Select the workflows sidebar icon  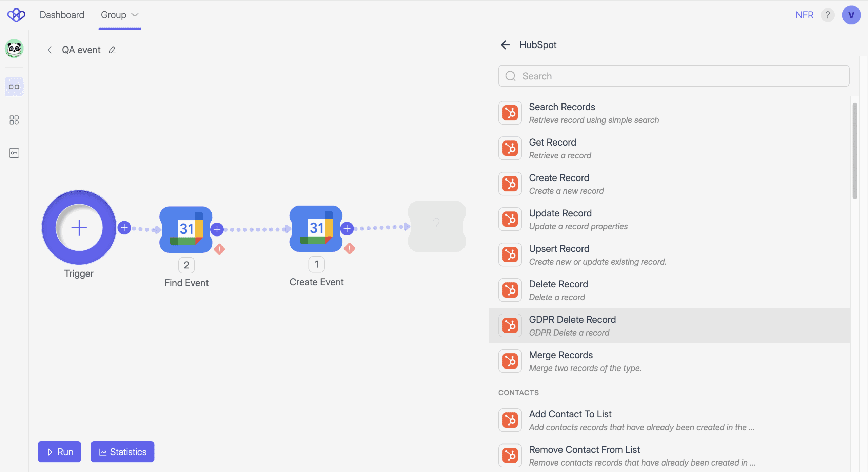tap(14, 87)
